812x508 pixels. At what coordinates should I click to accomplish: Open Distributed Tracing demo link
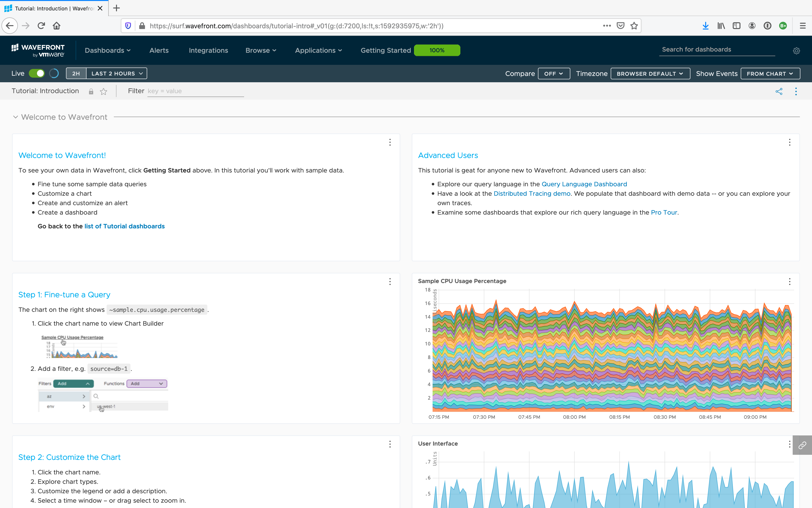click(x=532, y=194)
